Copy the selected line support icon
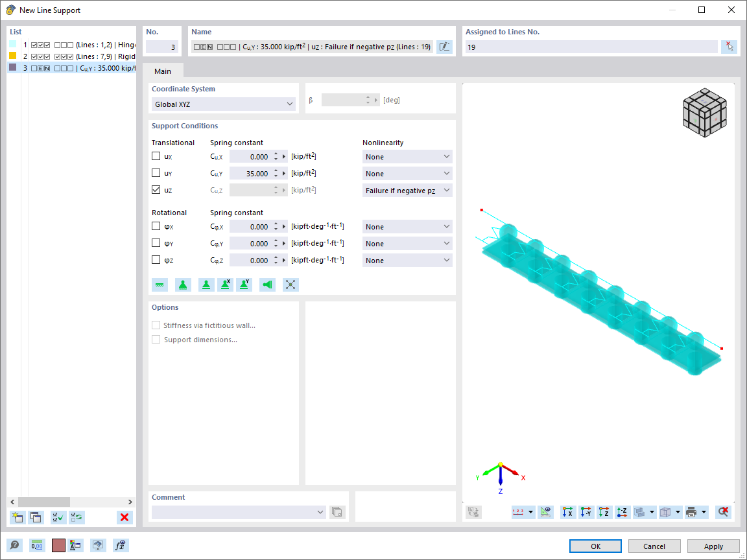This screenshot has width=747, height=560. (x=36, y=517)
